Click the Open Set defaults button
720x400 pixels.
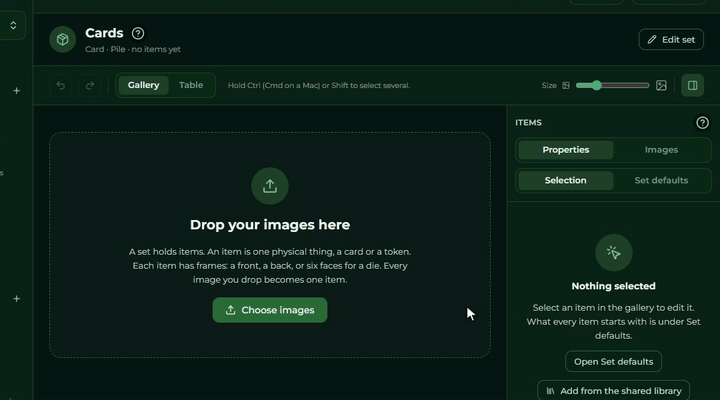pyautogui.click(x=613, y=361)
